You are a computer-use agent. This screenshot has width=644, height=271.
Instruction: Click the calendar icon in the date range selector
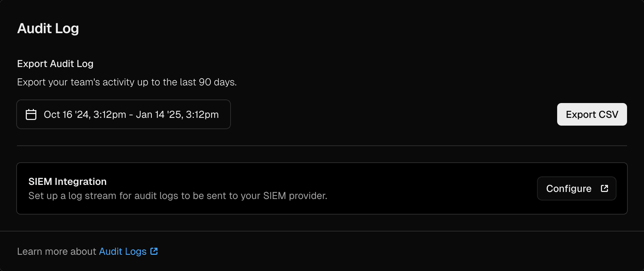(x=31, y=114)
